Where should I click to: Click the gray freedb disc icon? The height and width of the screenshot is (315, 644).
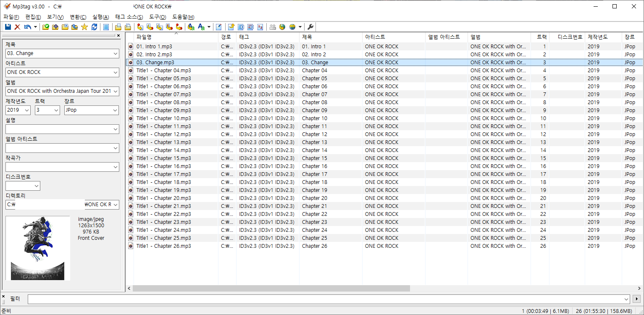coord(273,27)
